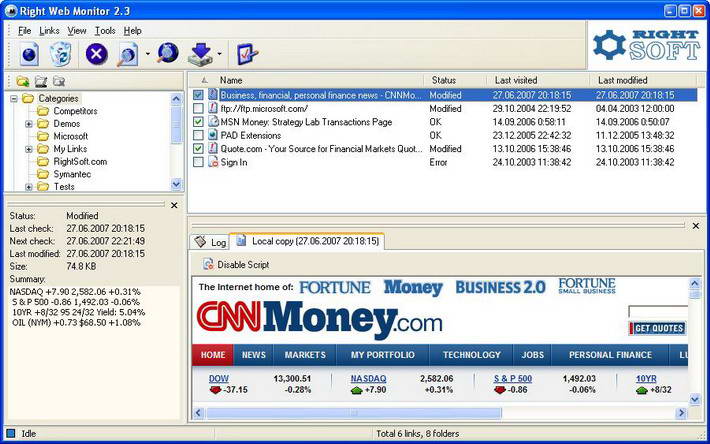Click the purple X stop toolbar icon
This screenshot has height=444, width=710.
click(96, 54)
